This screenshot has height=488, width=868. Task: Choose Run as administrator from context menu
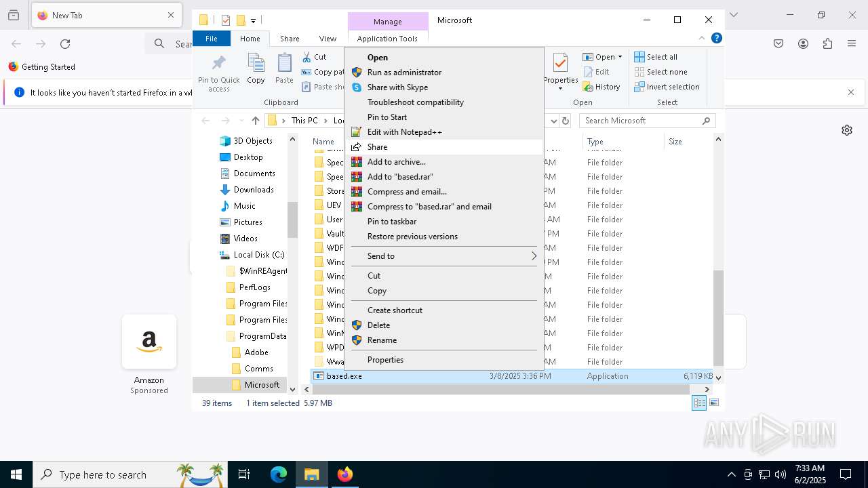tap(444, 73)
